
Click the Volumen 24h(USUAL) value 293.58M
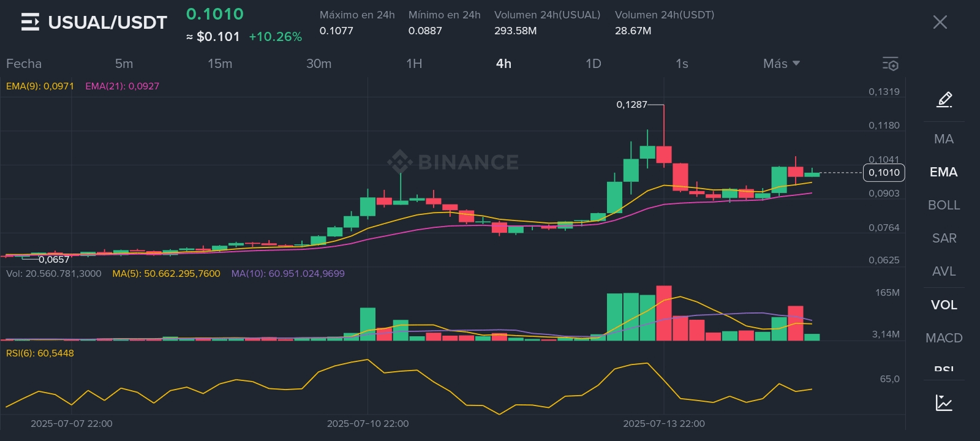tap(515, 31)
